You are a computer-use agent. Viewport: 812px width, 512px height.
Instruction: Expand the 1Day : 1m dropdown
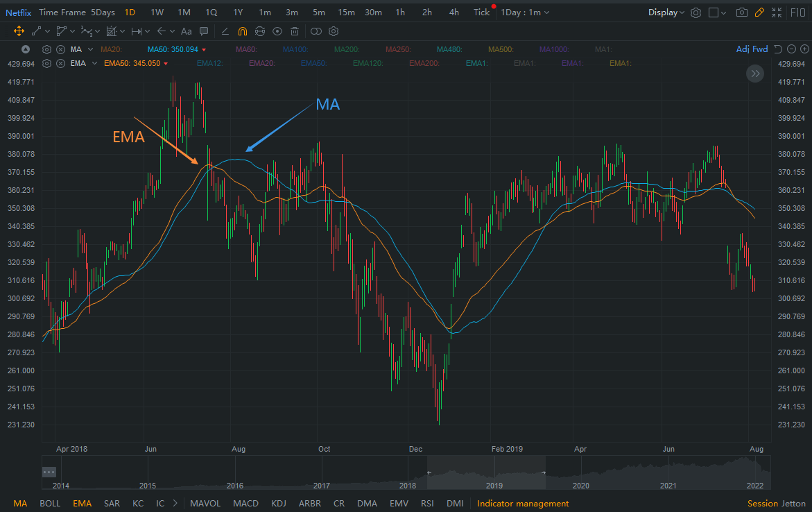[525, 12]
